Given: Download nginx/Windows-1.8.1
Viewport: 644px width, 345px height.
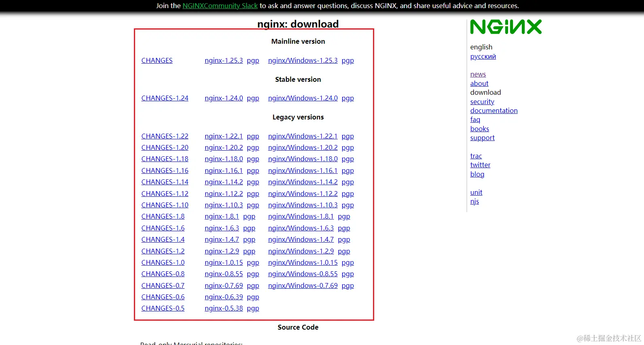Looking at the screenshot, I should [301, 216].
